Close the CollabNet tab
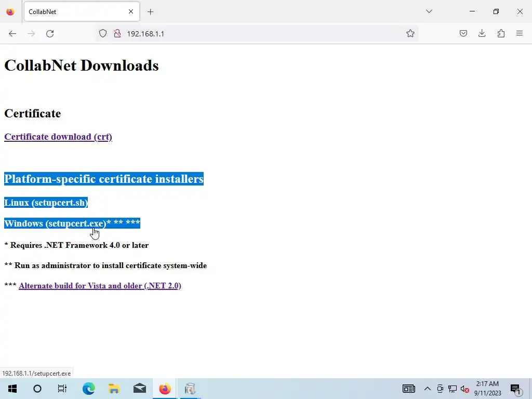 (131, 11)
